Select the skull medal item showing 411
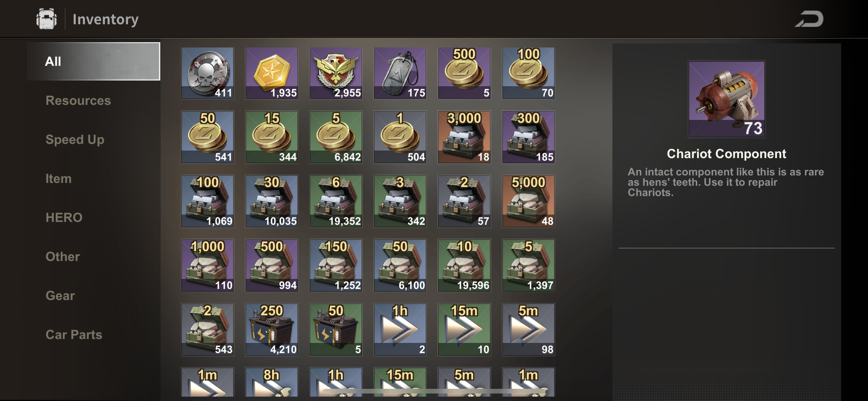This screenshot has height=401, width=868. click(207, 73)
